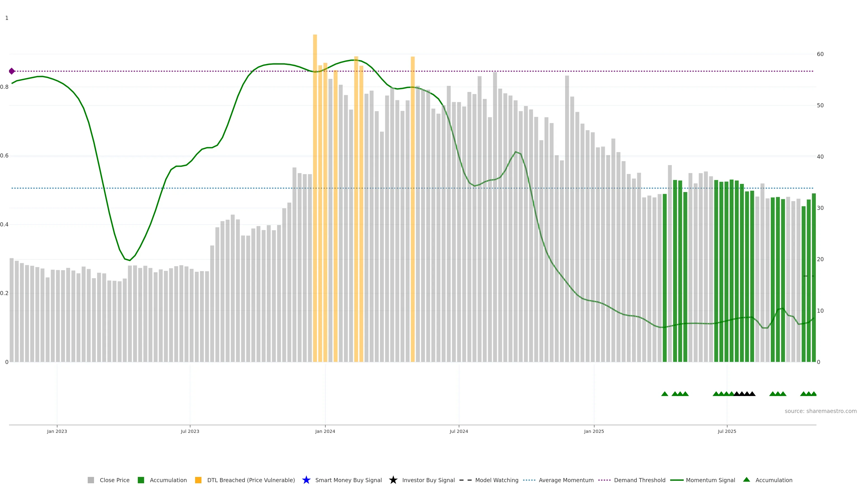
Task: Click the purple diamond Demand Threshold marker
Action: (12, 71)
